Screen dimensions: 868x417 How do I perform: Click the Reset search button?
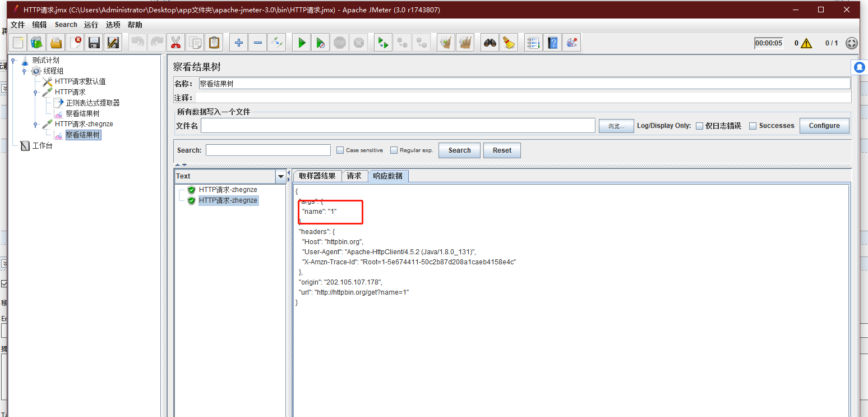(502, 150)
